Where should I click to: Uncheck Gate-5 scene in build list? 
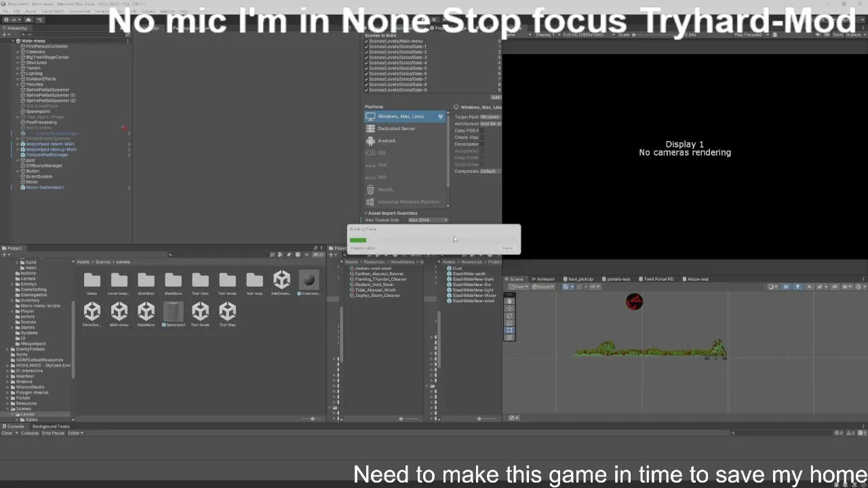tap(367, 68)
